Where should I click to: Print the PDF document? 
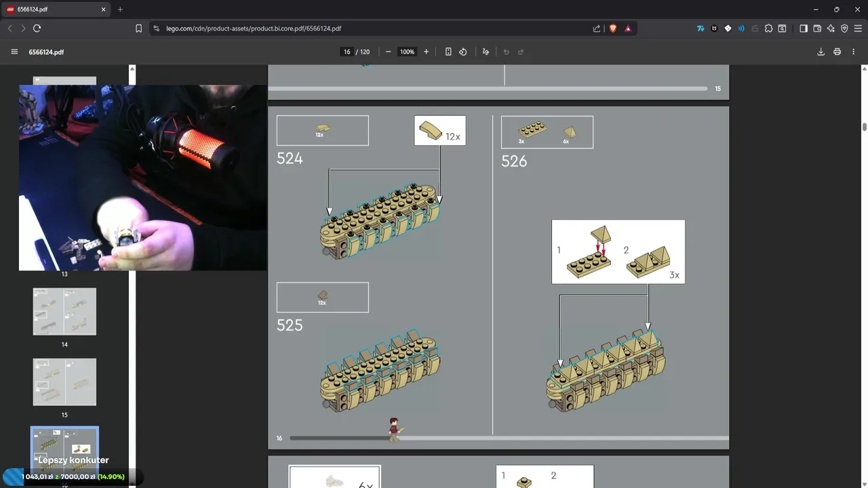pos(837,52)
